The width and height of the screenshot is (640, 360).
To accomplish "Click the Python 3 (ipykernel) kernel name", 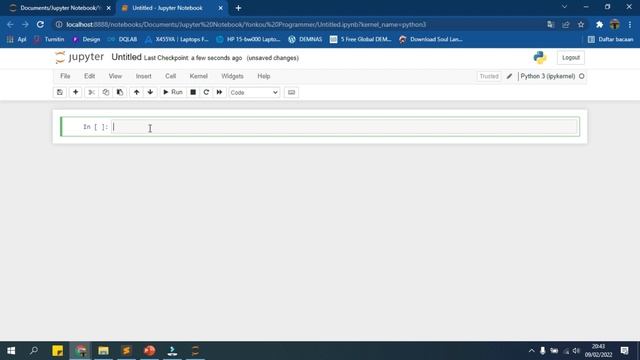I will pos(548,76).
